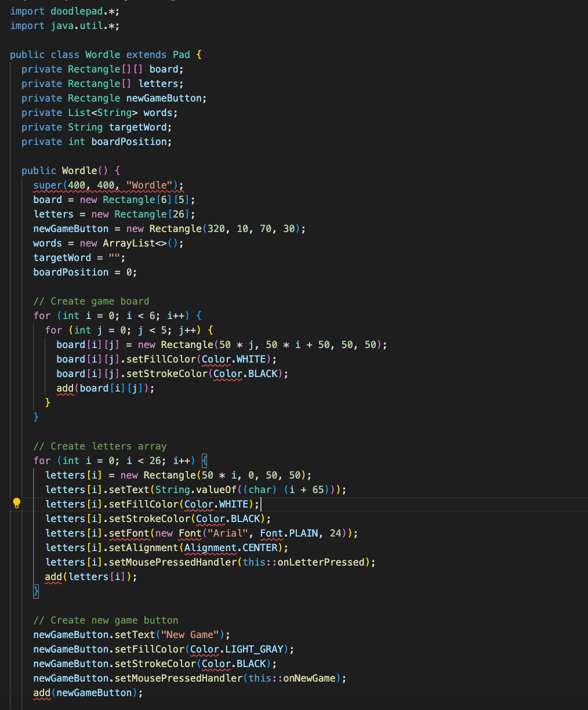
Task: Click the onNewGame handler reference
Action: pyautogui.click(x=307, y=678)
